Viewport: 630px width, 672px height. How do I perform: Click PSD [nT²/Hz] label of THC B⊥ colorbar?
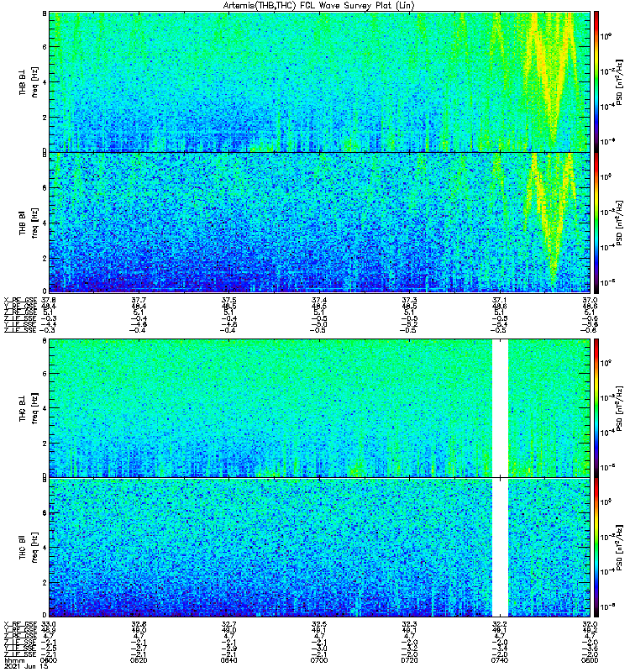[x=619, y=408]
